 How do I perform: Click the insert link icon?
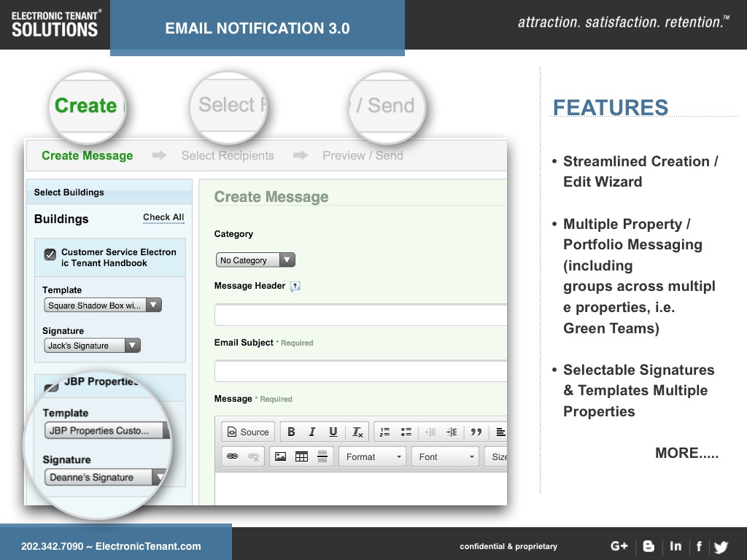coord(233,456)
